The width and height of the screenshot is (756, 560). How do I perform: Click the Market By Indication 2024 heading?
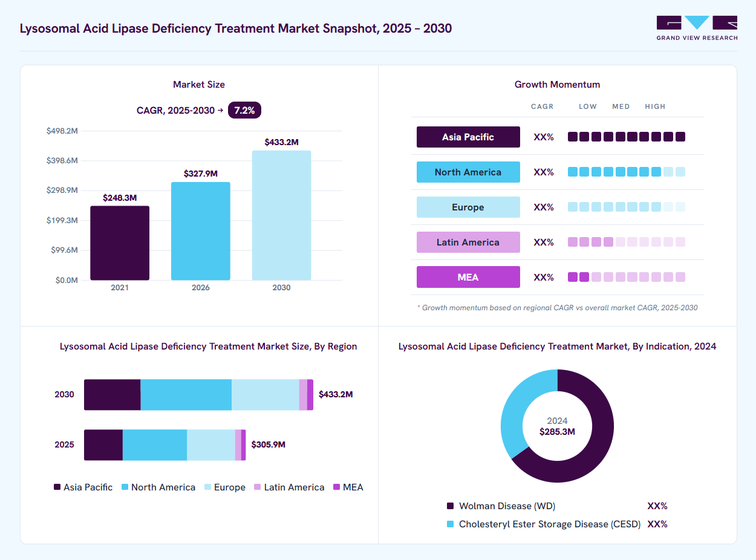(x=558, y=347)
